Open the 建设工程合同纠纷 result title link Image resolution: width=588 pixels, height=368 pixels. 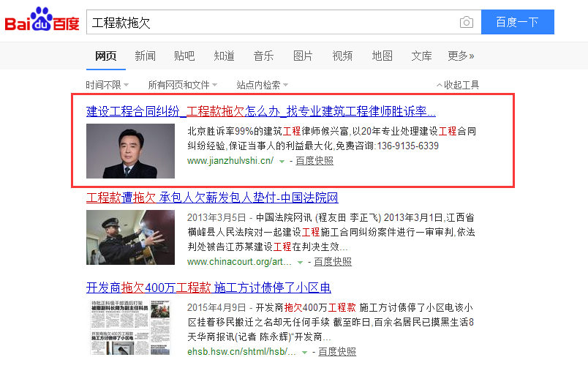pos(261,112)
